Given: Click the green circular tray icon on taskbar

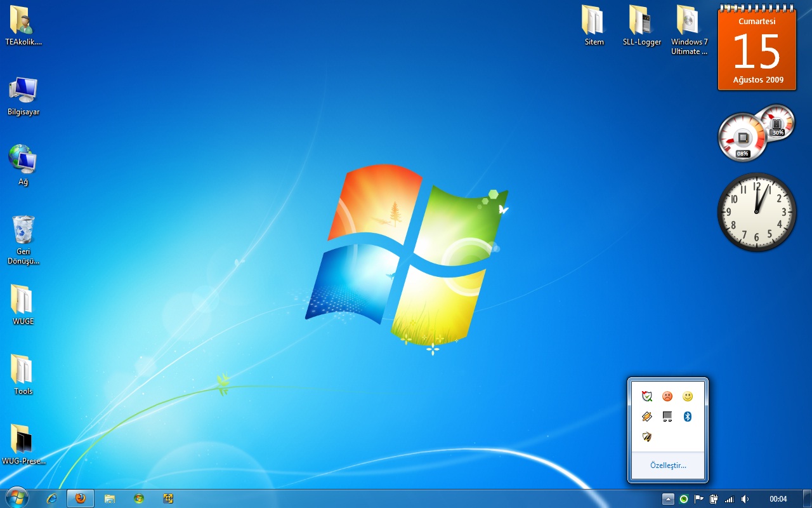Looking at the screenshot, I should tap(684, 499).
